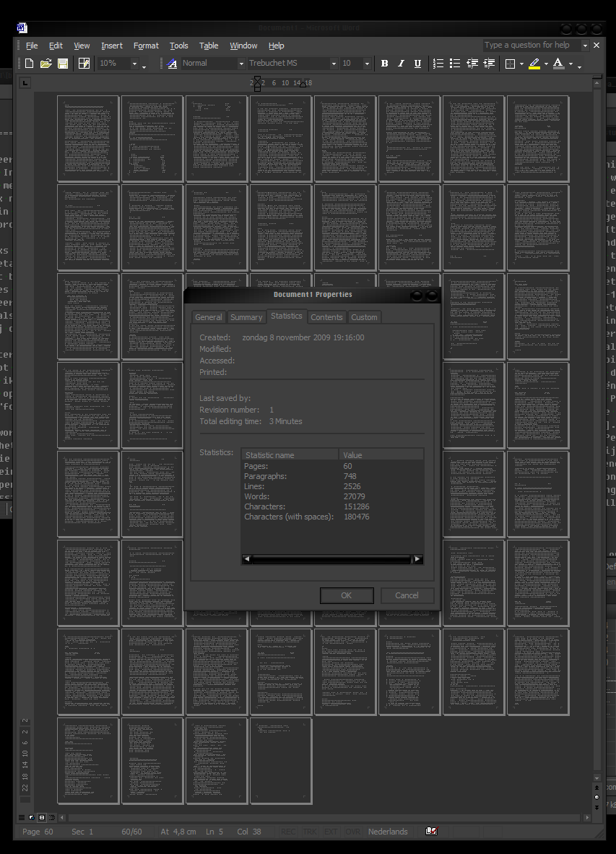Switch to the Custom tab in Properties

(364, 317)
